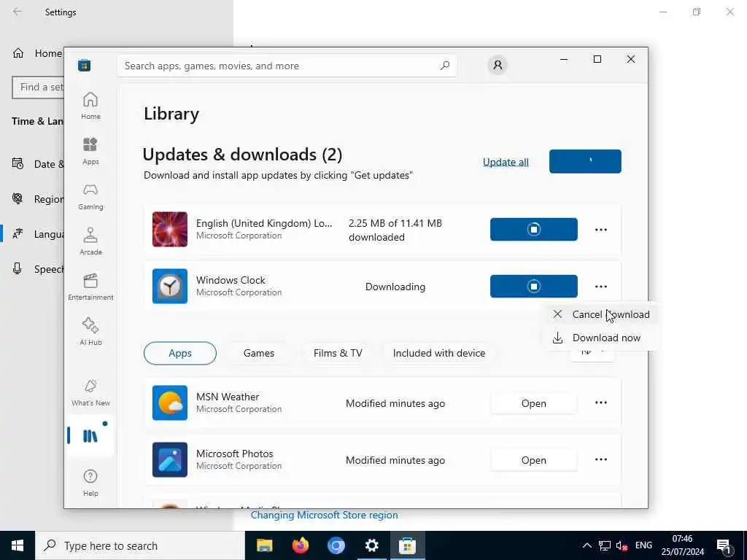Click the Windows Clock app name
The image size is (747, 560).
click(231, 280)
